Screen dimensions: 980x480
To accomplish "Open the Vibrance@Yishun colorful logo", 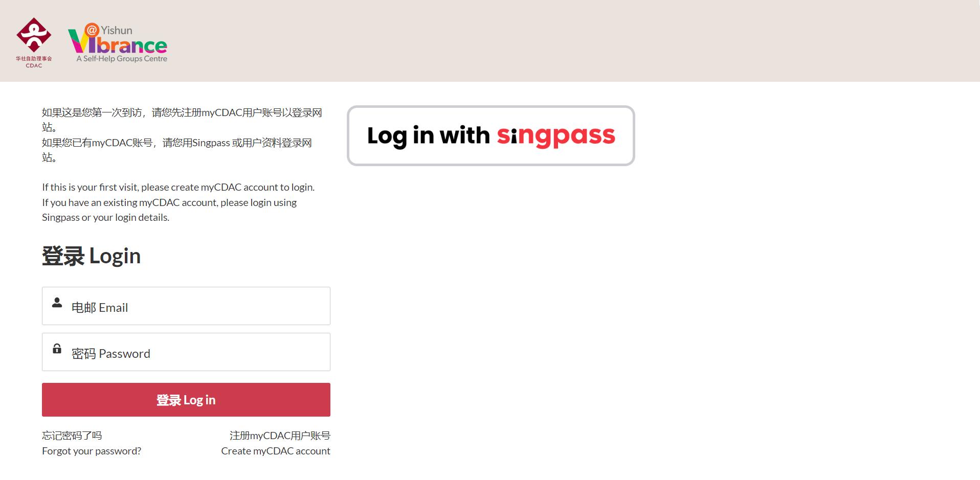I will (x=118, y=43).
